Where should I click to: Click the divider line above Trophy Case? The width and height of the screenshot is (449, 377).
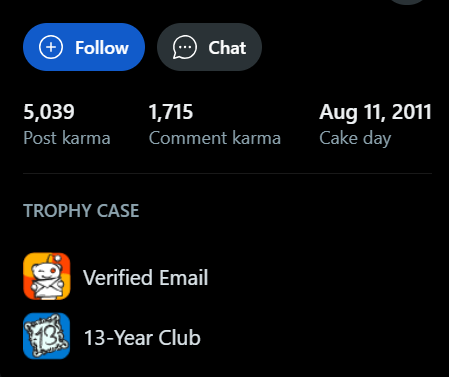point(227,173)
